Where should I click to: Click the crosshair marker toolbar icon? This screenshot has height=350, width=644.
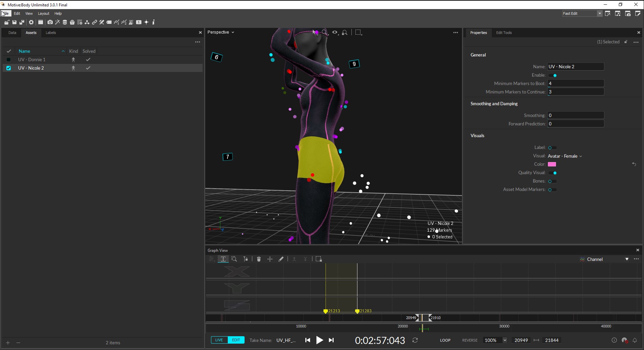tap(146, 22)
